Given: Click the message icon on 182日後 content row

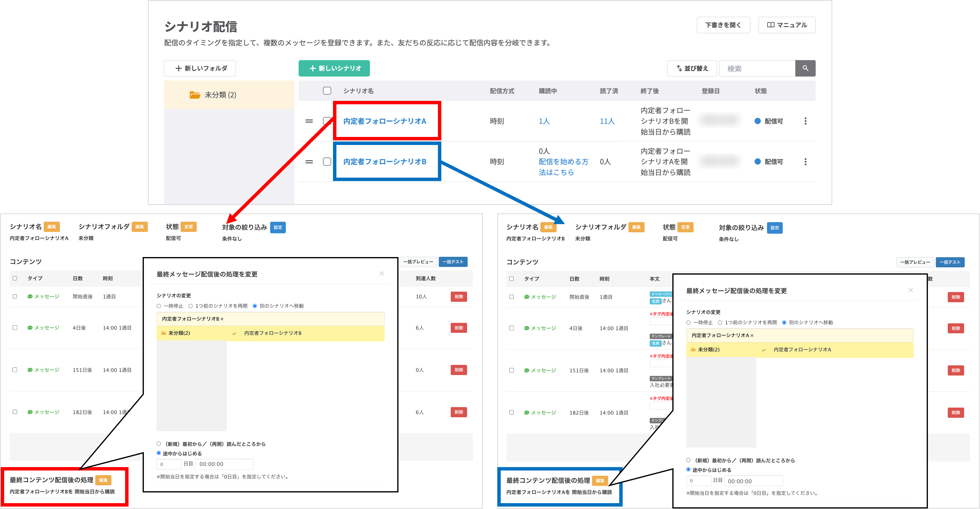Looking at the screenshot, I should (x=30, y=412).
